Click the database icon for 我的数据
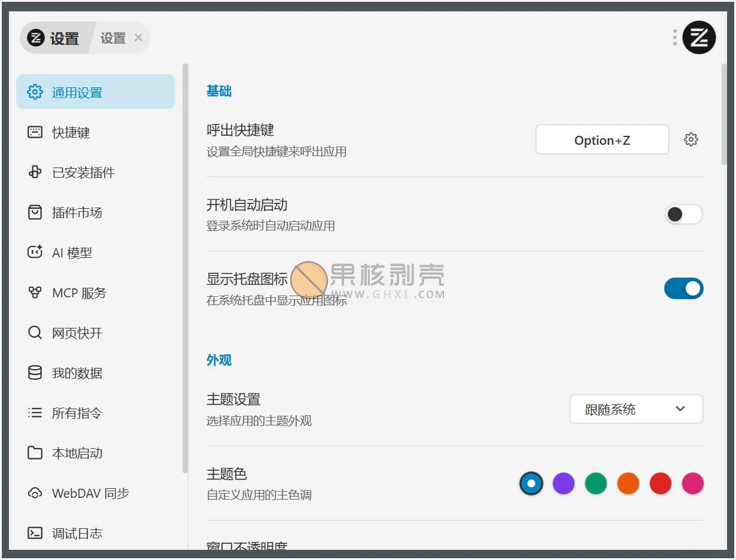736x560 pixels. (35, 373)
